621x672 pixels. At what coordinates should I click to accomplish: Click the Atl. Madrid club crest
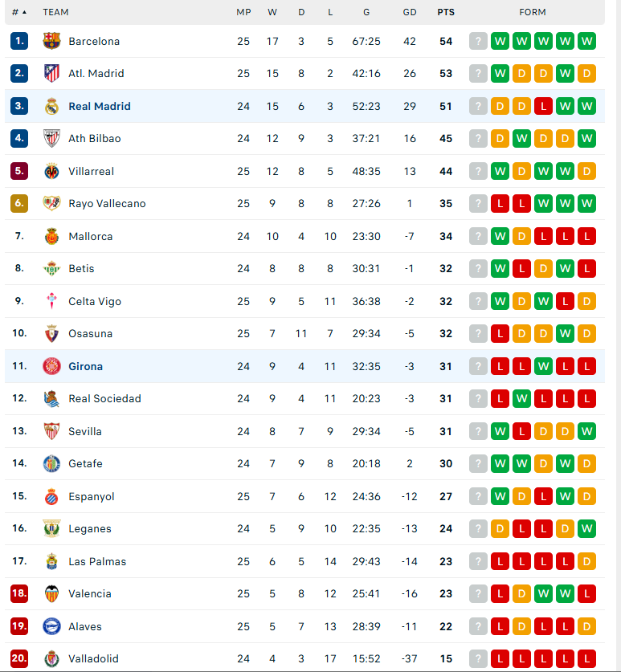pos(51,73)
